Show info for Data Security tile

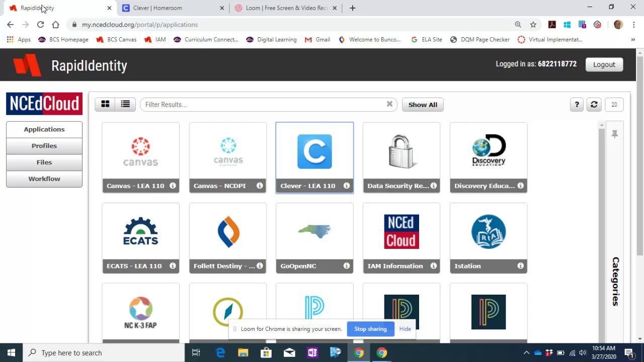[x=434, y=186]
